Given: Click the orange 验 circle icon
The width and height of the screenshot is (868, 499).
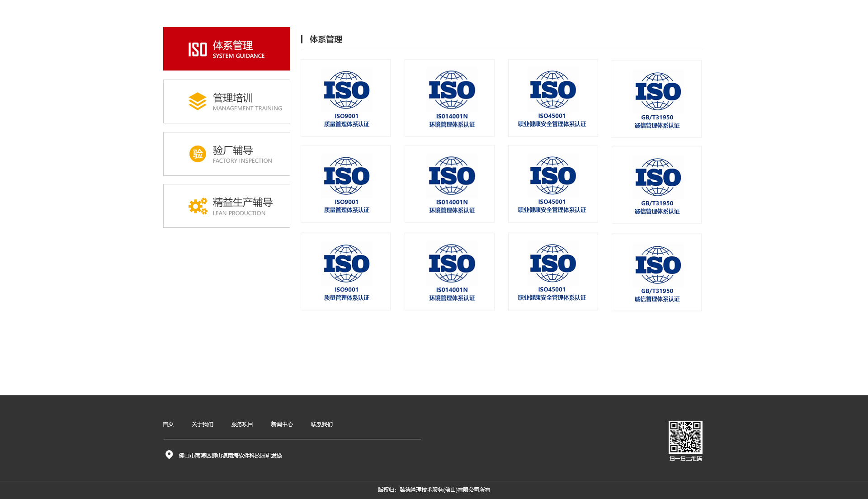Looking at the screenshot, I should pyautogui.click(x=198, y=154).
